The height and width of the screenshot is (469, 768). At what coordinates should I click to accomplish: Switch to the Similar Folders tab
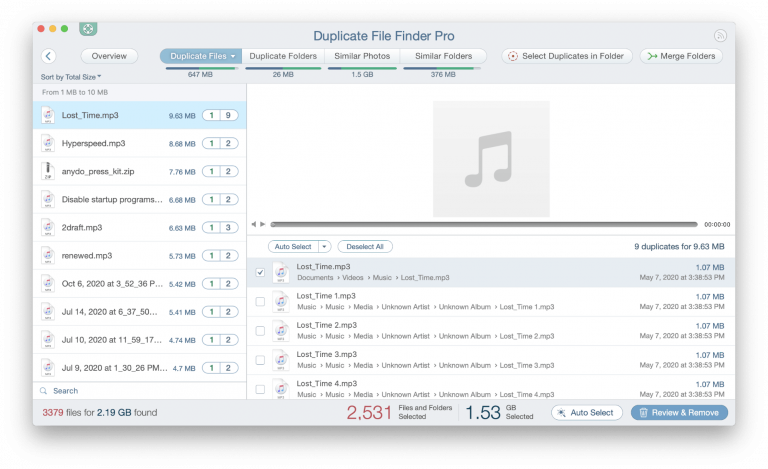pyautogui.click(x=444, y=56)
